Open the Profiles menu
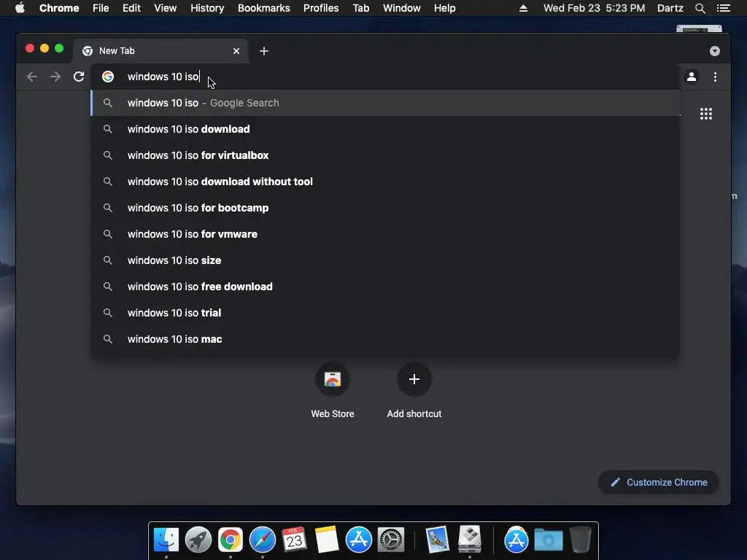 [x=321, y=8]
